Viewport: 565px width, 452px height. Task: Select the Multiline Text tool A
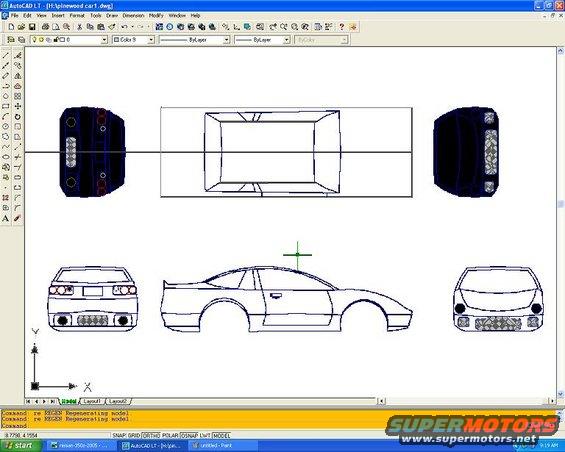click(5, 218)
